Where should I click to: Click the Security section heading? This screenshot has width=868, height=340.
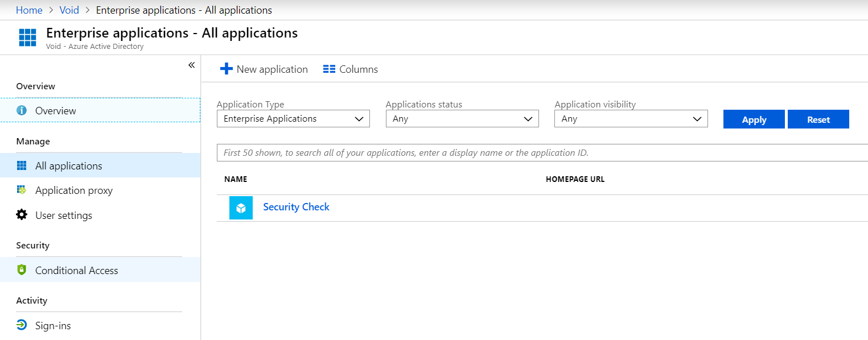point(33,245)
